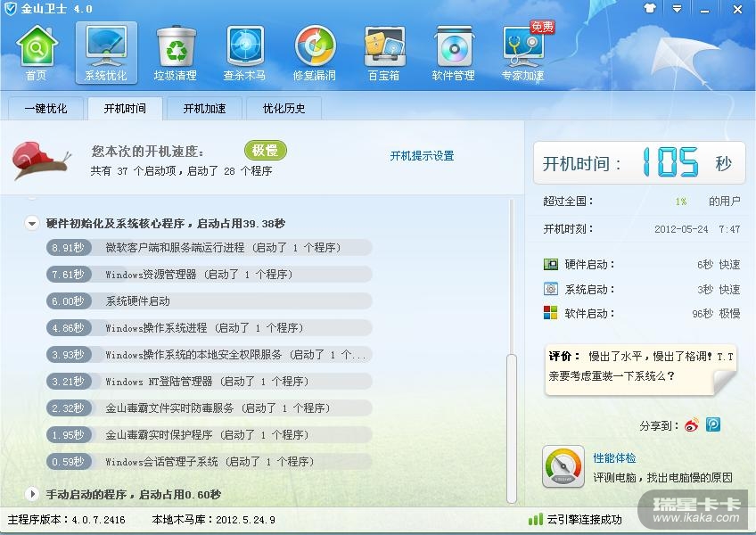The height and width of the screenshot is (535, 756).
Task: Select Windows NT登陆管理器 row
Action: pyautogui.click(x=210, y=381)
